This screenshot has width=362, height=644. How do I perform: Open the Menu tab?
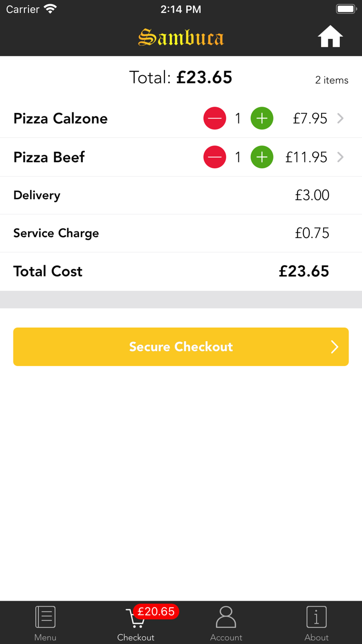tap(46, 623)
